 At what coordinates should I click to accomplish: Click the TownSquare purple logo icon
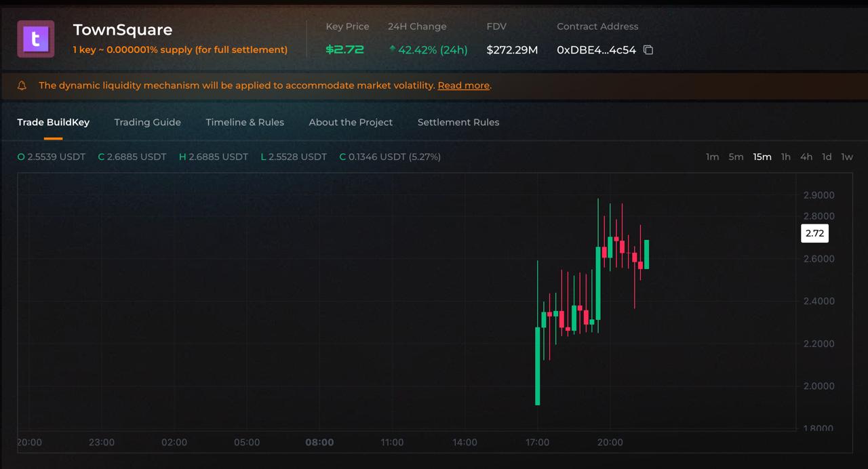coord(35,39)
